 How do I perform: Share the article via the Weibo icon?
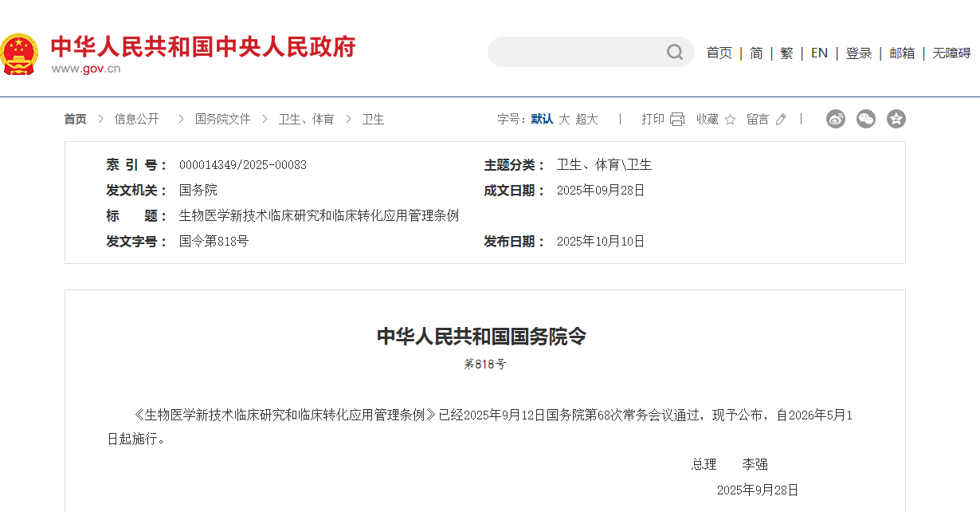tap(835, 118)
